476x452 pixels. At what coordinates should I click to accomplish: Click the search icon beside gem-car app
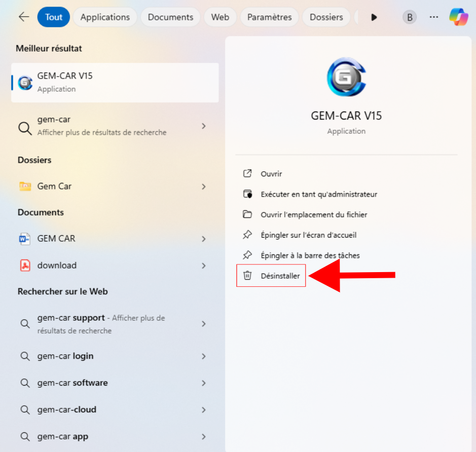25,436
